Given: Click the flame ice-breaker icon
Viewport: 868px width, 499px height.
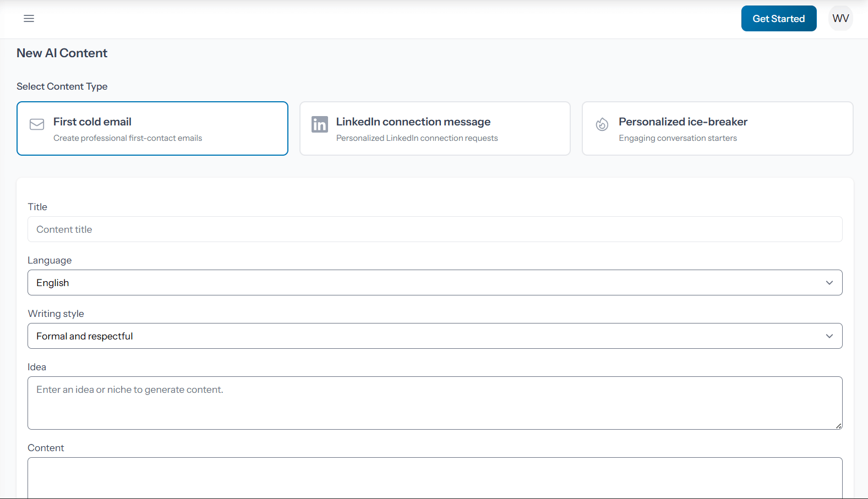Looking at the screenshot, I should (x=602, y=125).
